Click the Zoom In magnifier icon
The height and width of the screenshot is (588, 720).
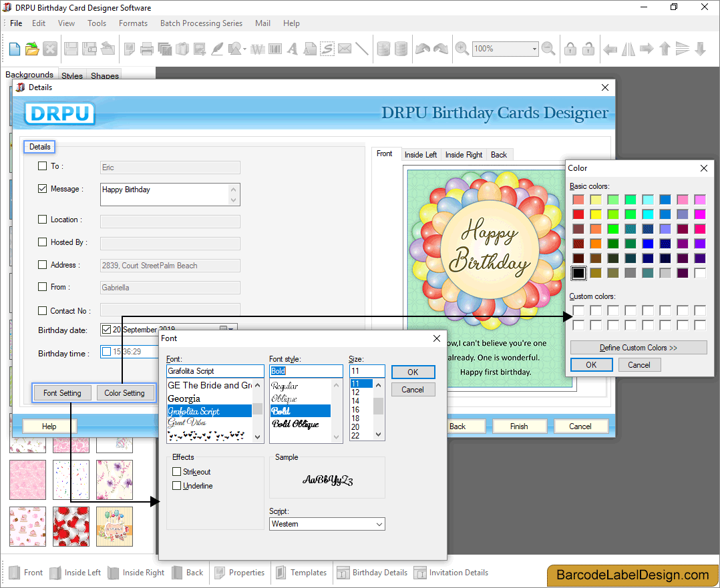(x=462, y=49)
